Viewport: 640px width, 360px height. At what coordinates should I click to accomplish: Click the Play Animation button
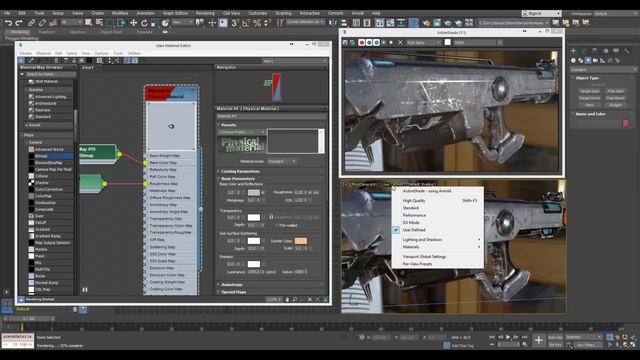click(508, 337)
